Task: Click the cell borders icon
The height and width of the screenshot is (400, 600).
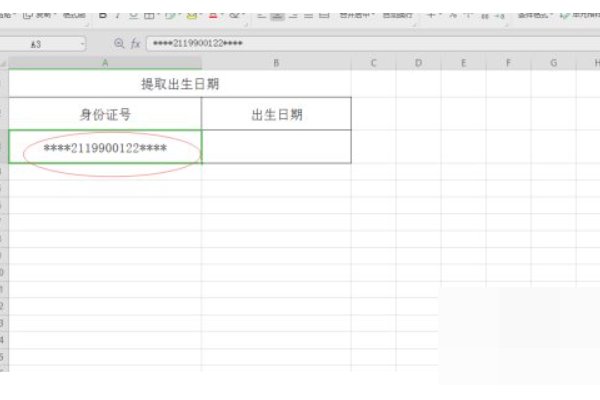Action: [148, 16]
